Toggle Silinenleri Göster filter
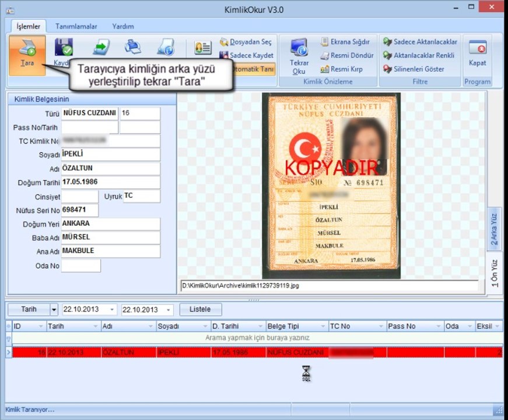This screenshot has height=420, width=508. tap(414, 69)
